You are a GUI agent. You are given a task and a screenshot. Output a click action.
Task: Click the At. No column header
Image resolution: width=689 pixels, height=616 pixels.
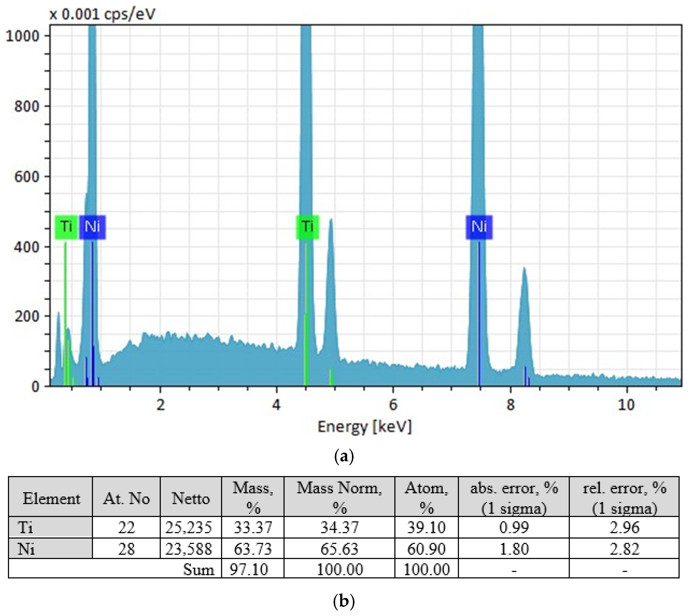pos(126,499)
